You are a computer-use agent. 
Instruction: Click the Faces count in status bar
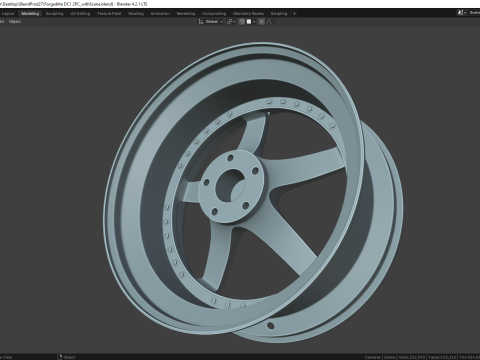pos(442,357)
